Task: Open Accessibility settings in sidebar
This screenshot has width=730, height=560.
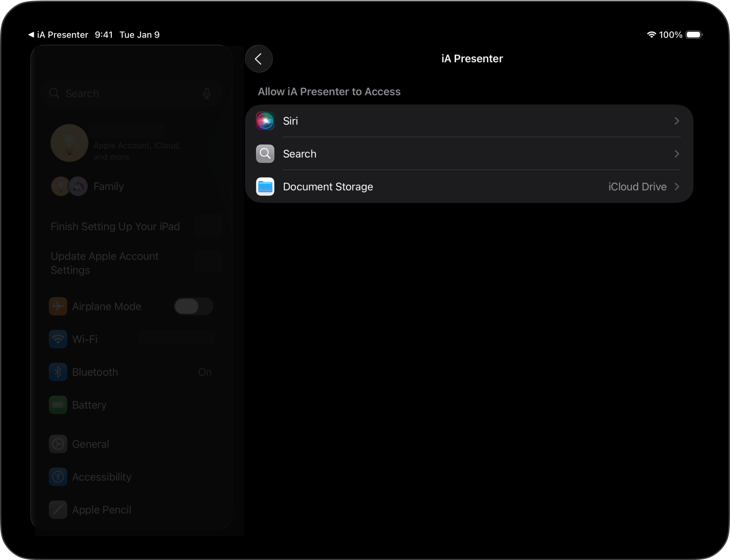Action: 102,477
